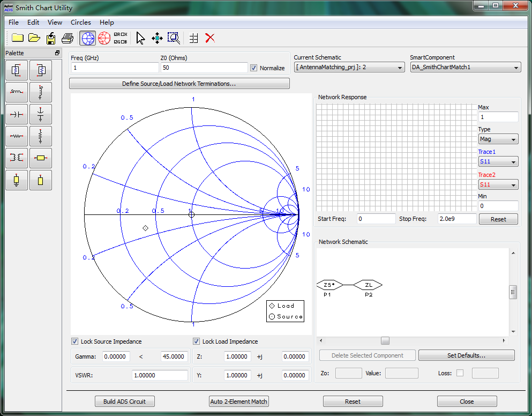Click Define Source/Load Network Terminations button

pyautogui.click(x=179, y=84)
